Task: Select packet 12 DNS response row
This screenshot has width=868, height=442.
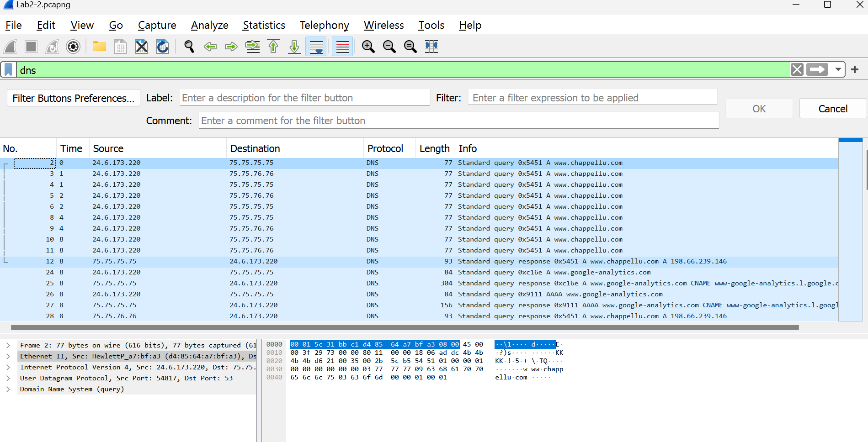Action: (419, 261)
